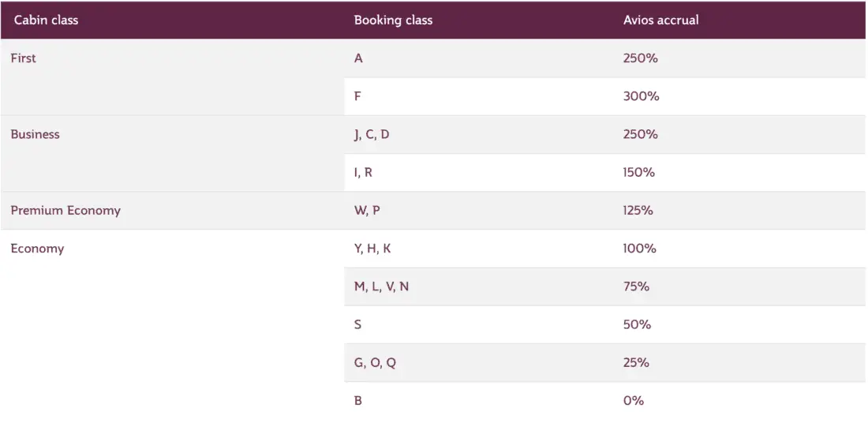Viewport: 868px width, 434px height.
Task: Select the Economy cabin class cell
Action: 37,249
